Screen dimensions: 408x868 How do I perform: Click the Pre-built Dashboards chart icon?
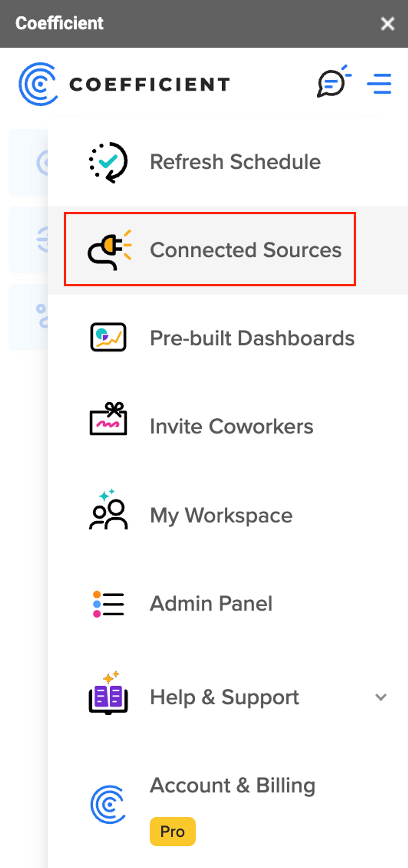point(108,337)
